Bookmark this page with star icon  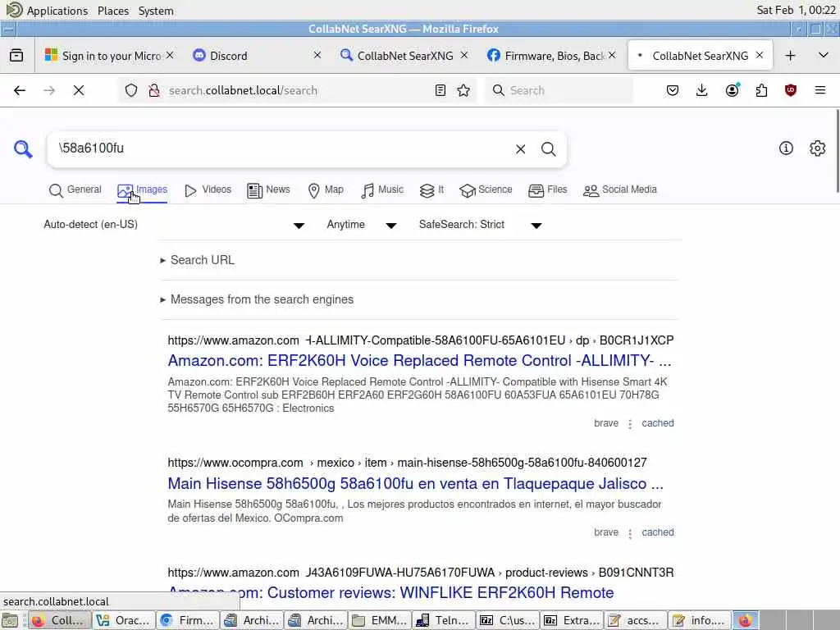(x=464, y=90)
